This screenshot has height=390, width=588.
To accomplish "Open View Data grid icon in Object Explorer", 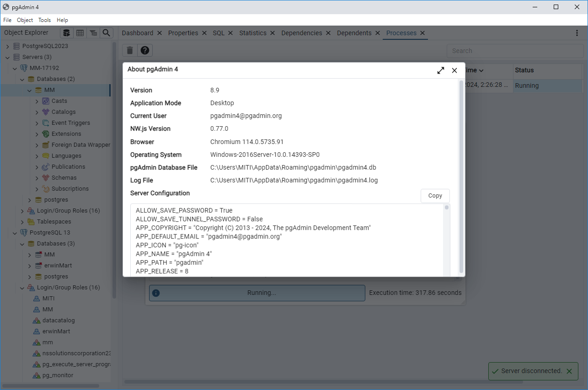I will tap(80, 33).
